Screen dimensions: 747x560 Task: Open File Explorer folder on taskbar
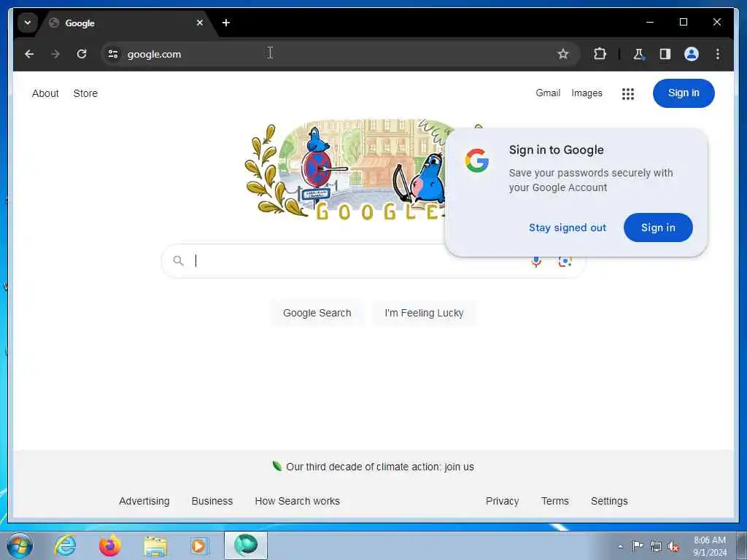pyautogui.click(x=155, y=545)
